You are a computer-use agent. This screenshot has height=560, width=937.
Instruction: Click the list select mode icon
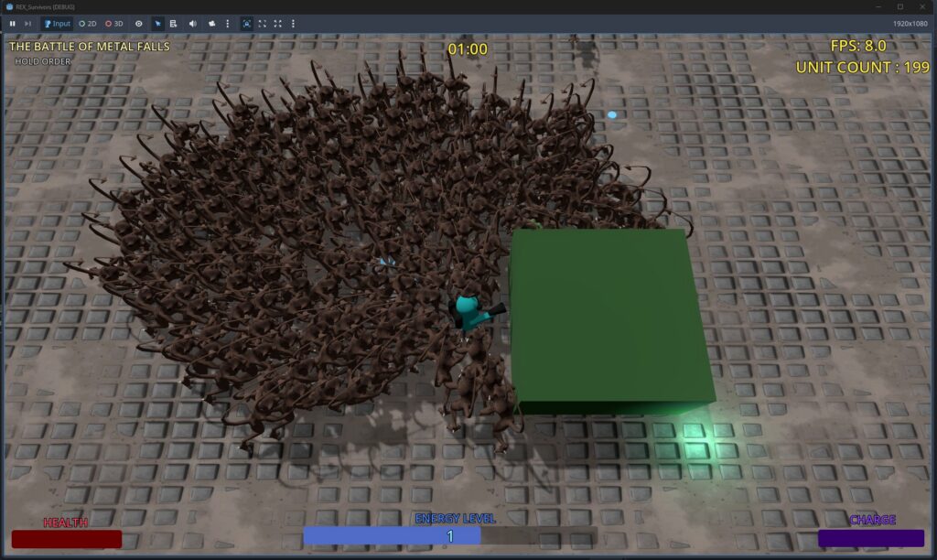click(173, 23)
